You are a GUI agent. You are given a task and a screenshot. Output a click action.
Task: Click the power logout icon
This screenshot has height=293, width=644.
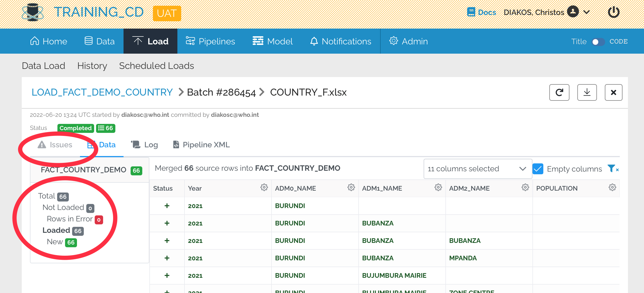click(x=614, y=12)
